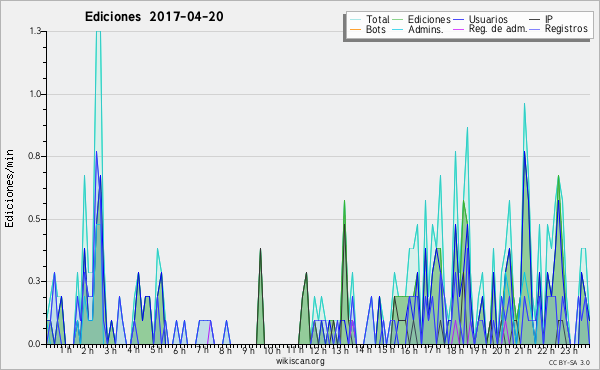Click the 12 h mark on time axis
This screenshot has height=370, width=600.
(x=318, y=350)
